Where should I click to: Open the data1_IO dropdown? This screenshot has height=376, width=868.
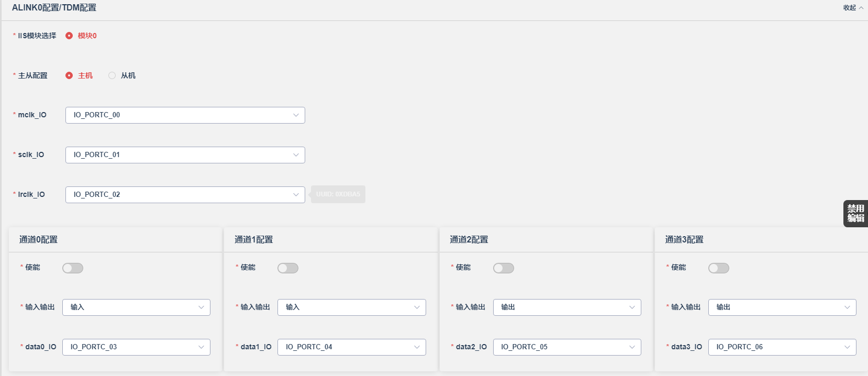click(352, 347)
